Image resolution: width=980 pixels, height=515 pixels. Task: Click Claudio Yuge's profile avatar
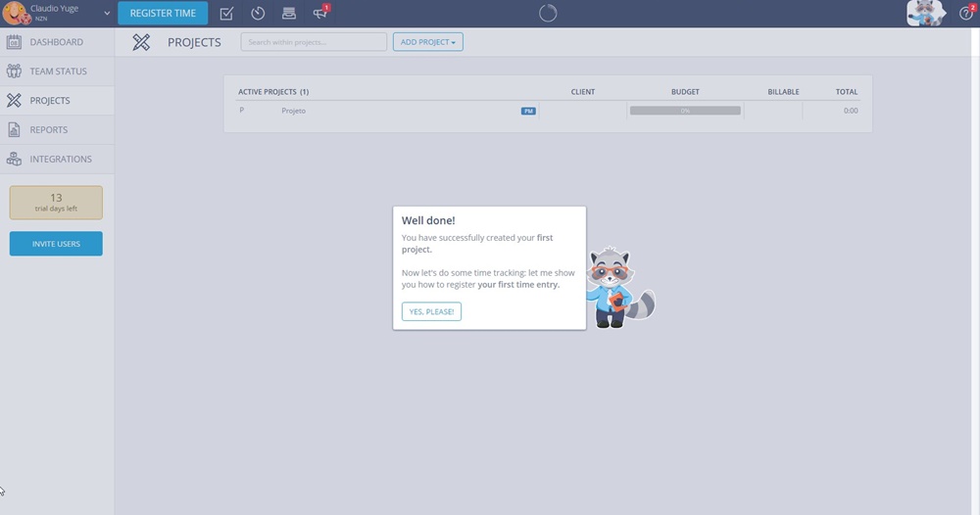[15, 14]
